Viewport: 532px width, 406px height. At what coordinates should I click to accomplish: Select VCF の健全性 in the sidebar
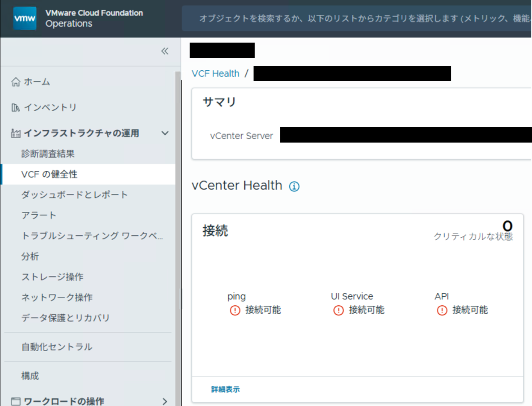point(49,174)
